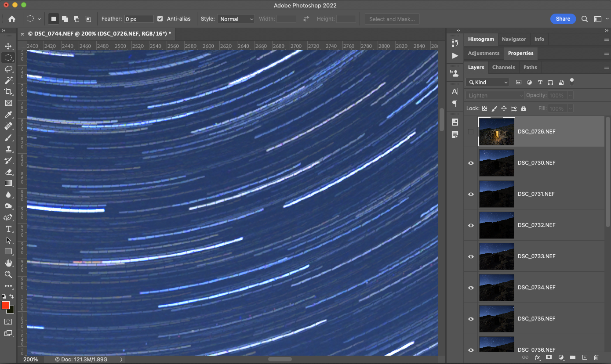
Task: Click the red foreground color swatch
Action: pos(5,305)
